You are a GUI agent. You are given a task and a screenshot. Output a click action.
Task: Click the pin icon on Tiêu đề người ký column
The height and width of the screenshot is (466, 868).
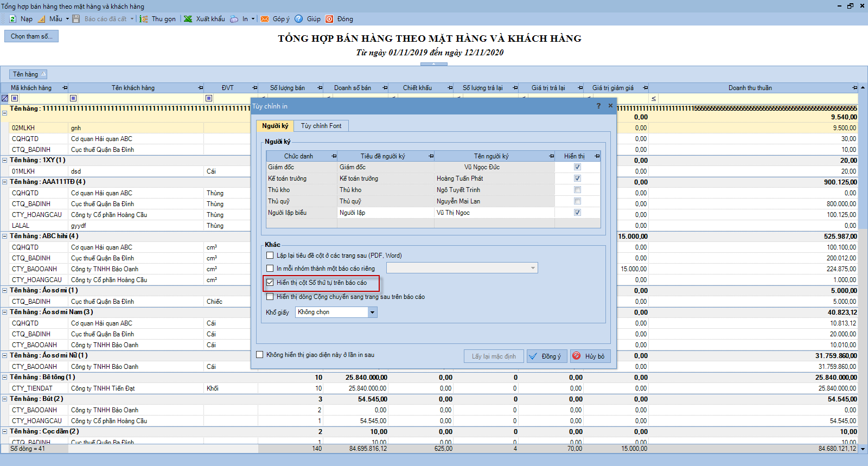pyautogui.click(x=431, y=156)
